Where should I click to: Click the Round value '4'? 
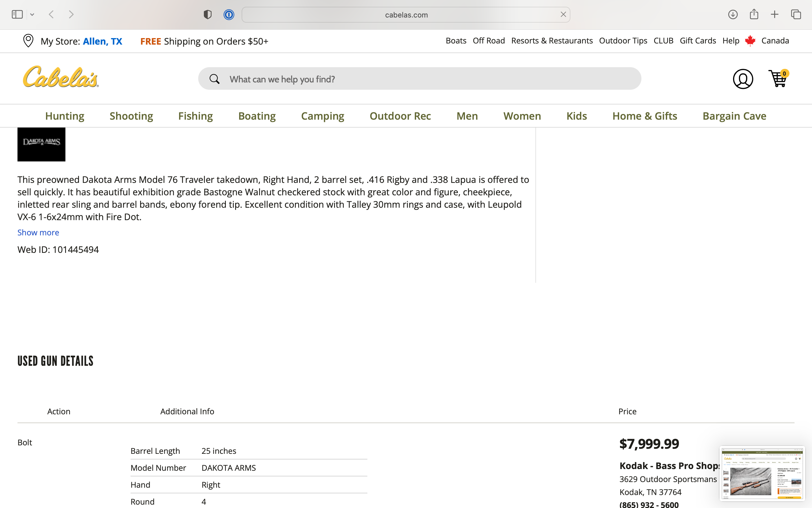tap(204, 502)
